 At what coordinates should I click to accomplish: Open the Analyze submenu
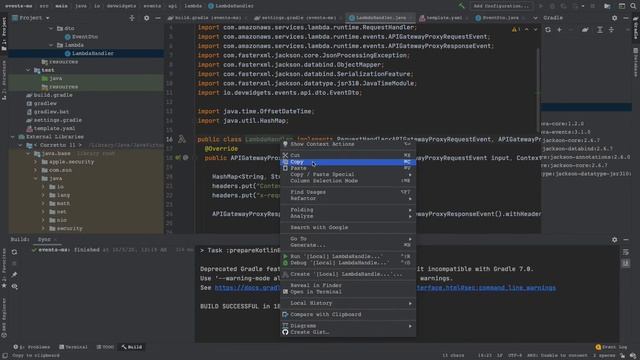coord(348,216)
